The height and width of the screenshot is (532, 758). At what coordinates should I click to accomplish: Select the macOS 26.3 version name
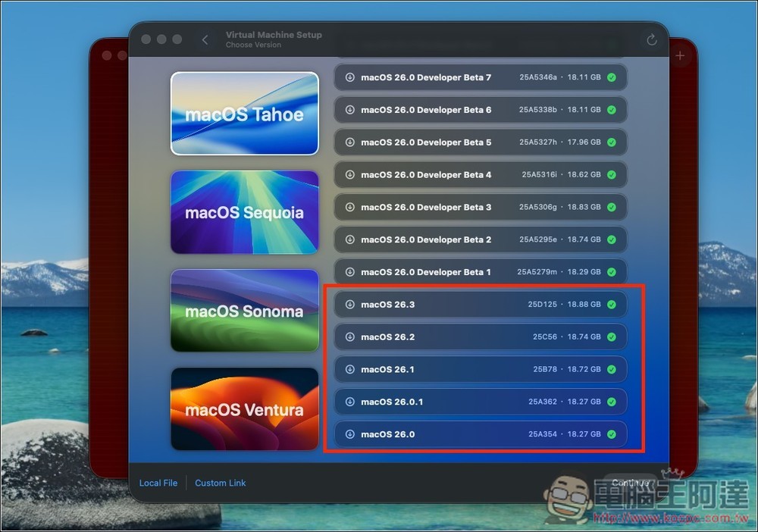(387, 305)
